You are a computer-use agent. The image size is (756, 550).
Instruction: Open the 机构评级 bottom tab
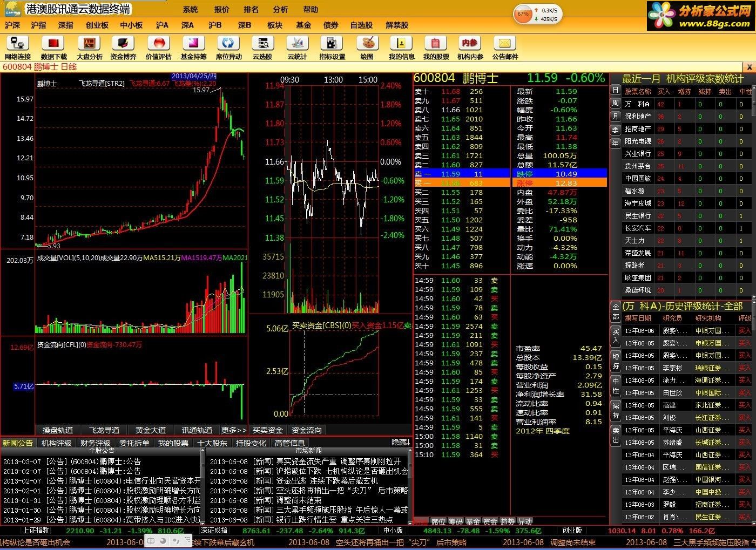[x=57, y=443]
